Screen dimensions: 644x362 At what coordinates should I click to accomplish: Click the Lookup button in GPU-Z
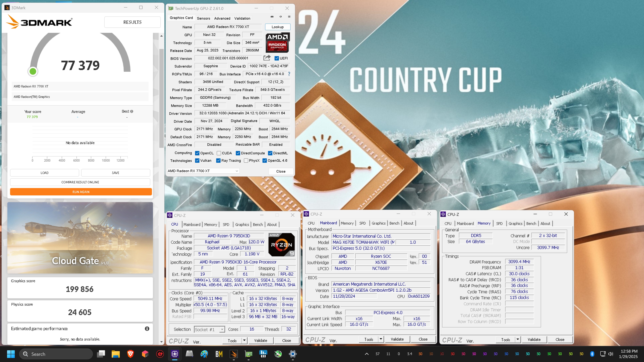point(278,27)
